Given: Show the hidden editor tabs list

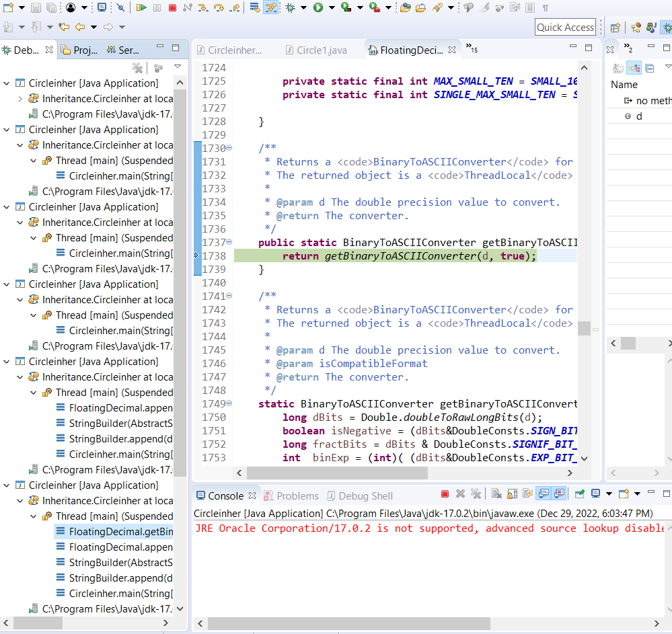Looking at the screenshot, I should click(471, 48).
